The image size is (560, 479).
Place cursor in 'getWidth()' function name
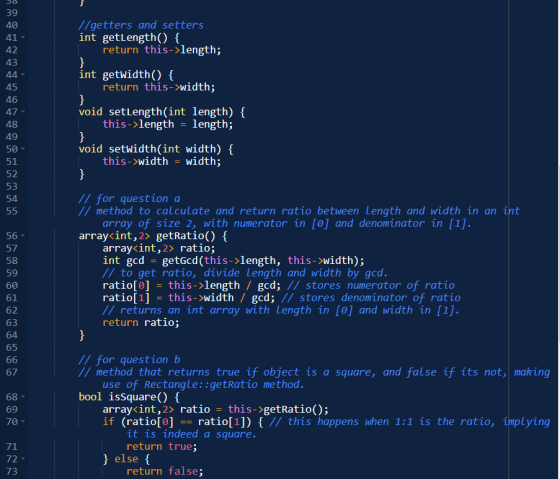coord(132,75)
